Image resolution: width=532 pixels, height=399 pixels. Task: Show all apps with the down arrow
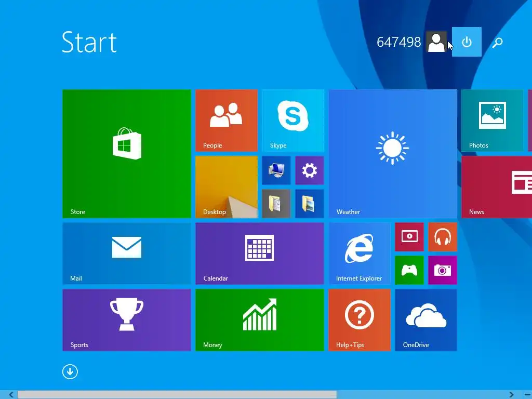70,371
